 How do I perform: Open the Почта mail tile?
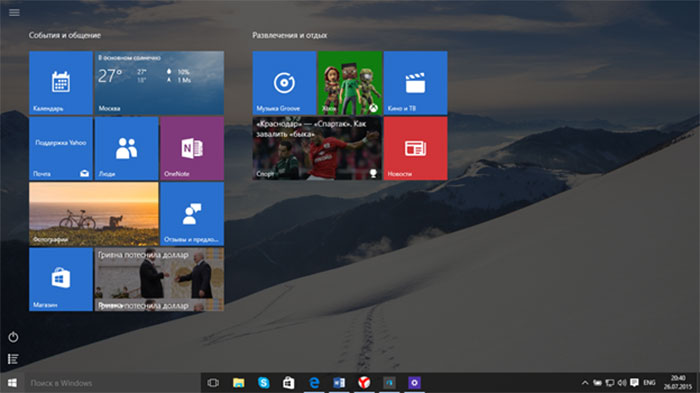click(x=61, y=148)
